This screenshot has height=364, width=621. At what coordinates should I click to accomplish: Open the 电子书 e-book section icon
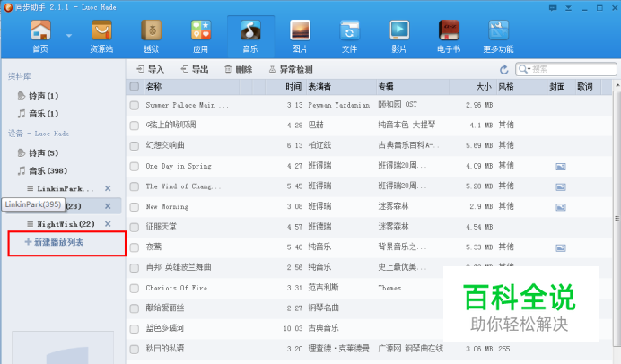coord(448,36)
